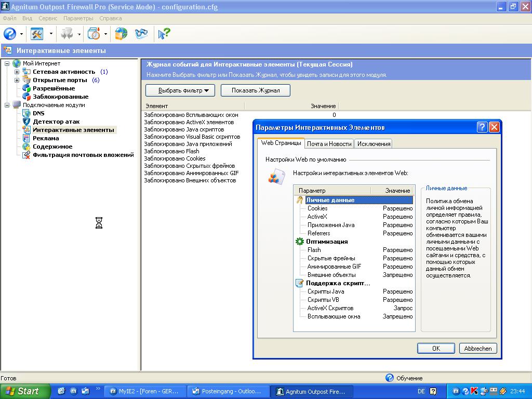Click the Содержимое plugin icon
This screenshot has width=532, height=399.
tap(26, 147)
